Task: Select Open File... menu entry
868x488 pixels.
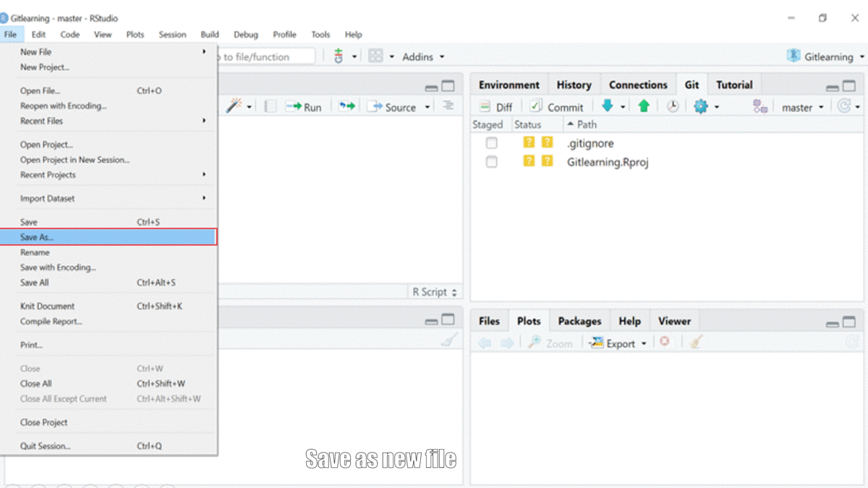Action: pos(109,91)
